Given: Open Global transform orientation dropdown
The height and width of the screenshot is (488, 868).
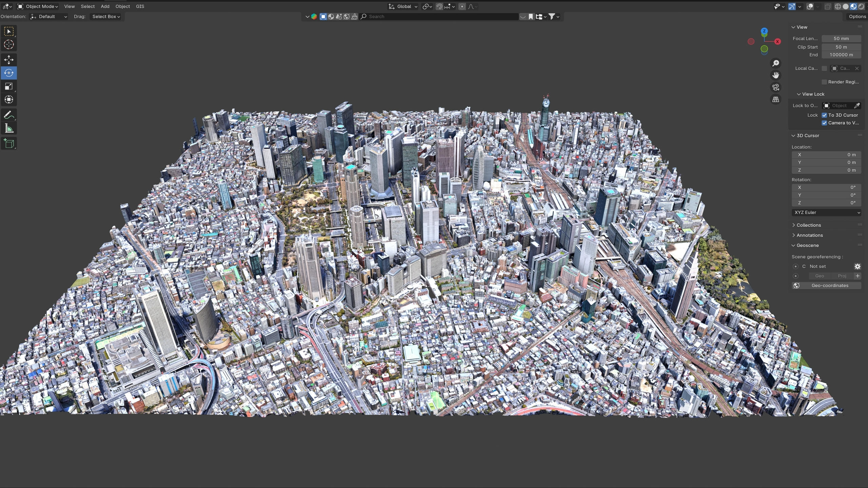Looking at the screenshot, I should click(x=403, y=6).
